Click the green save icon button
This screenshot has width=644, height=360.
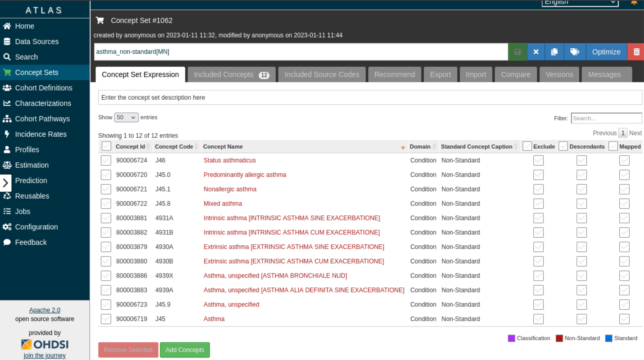coord(517,52)
